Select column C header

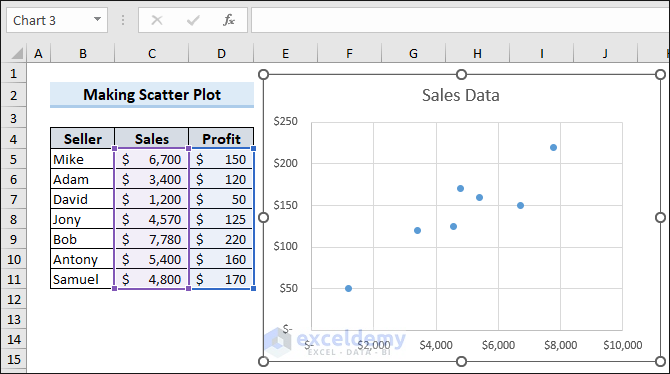152,53
